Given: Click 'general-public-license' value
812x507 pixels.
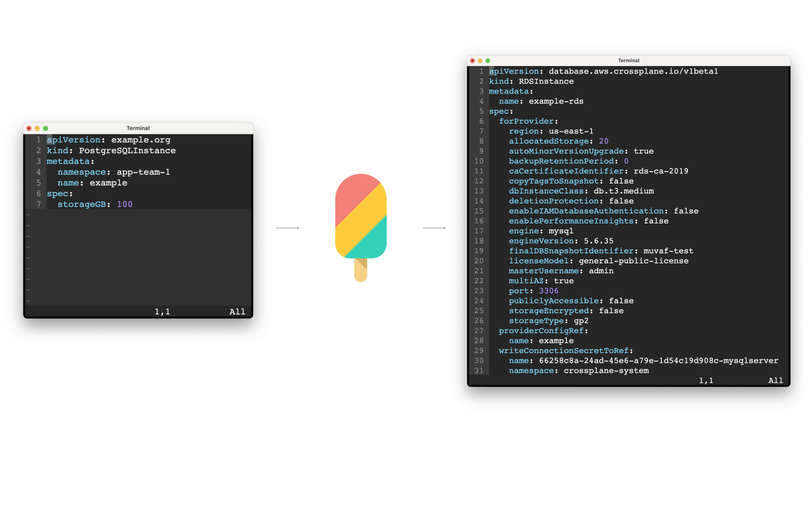Looking at the screenshot, I should tap(633, 261).
